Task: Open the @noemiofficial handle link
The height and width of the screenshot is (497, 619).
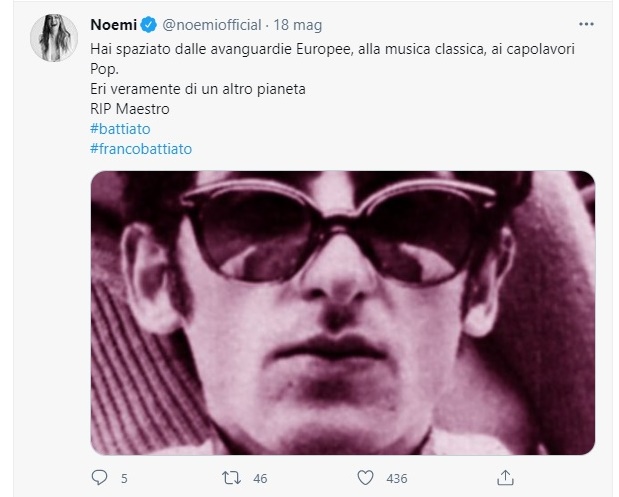Action: [212, 25]
